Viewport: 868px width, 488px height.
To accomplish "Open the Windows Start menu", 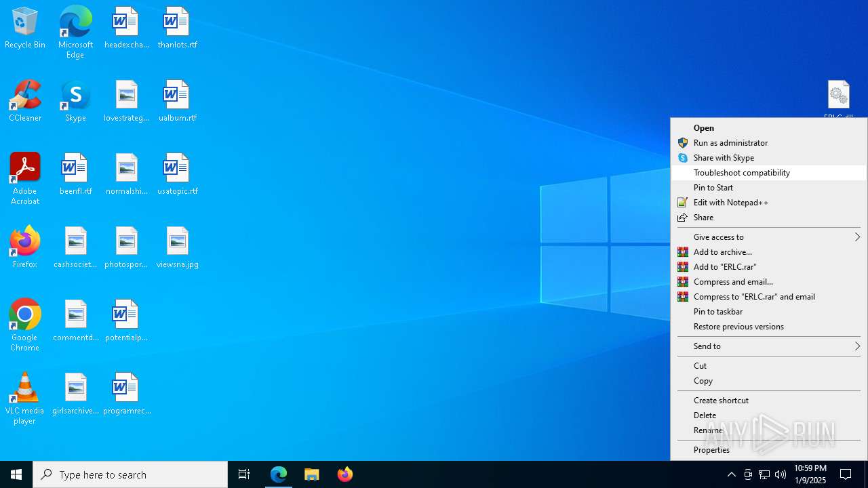I will click(x=16, y=474).
